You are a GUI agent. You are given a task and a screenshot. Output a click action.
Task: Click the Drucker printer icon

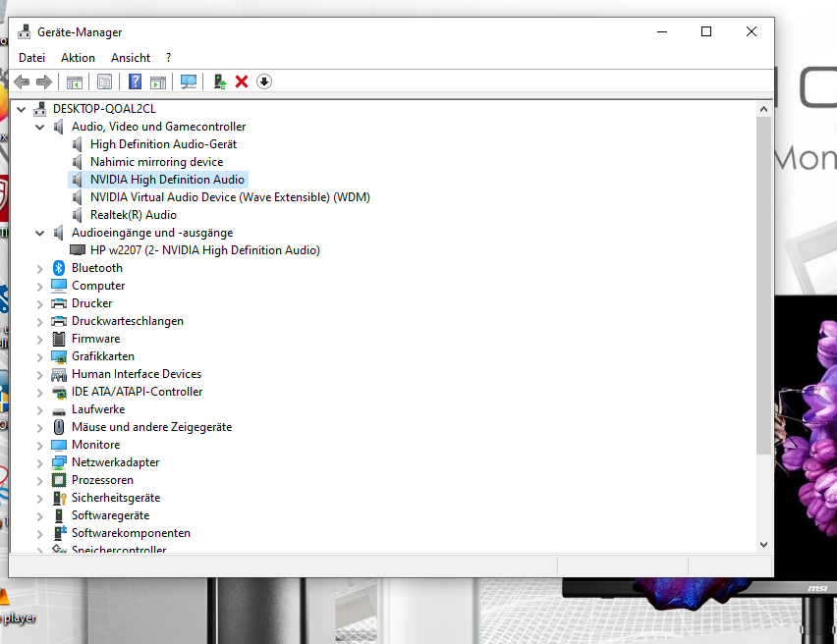click(x=59, y=303)
